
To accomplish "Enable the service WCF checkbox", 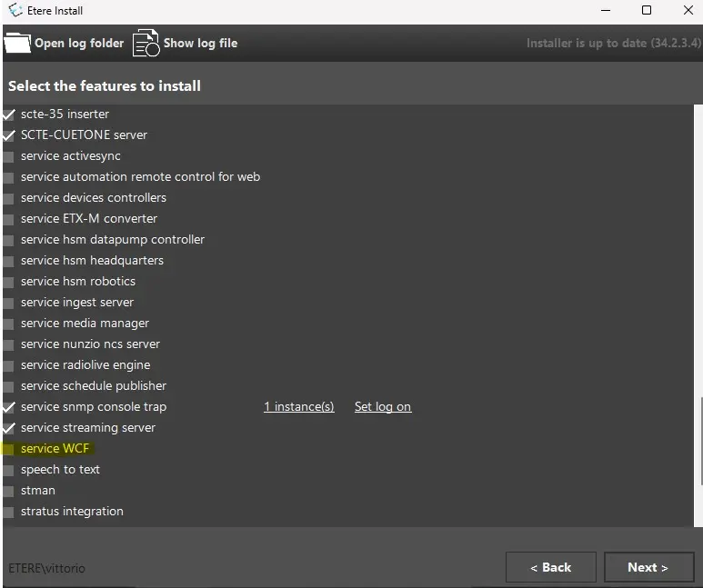I will (9, 449).
